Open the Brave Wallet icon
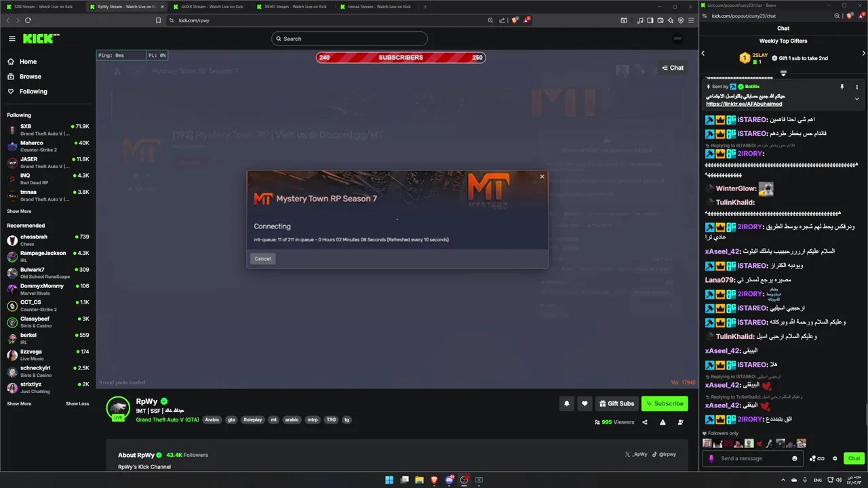The image size is (868, 488). point(660,20)
